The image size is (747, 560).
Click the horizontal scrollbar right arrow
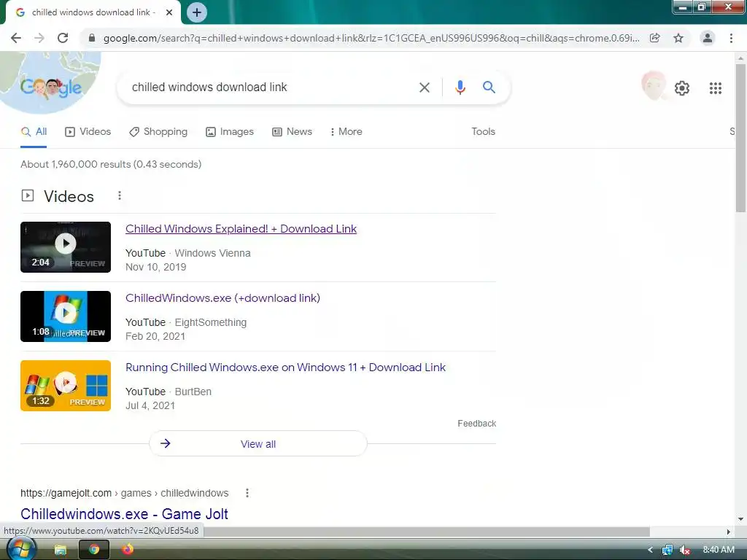[729, 532]
